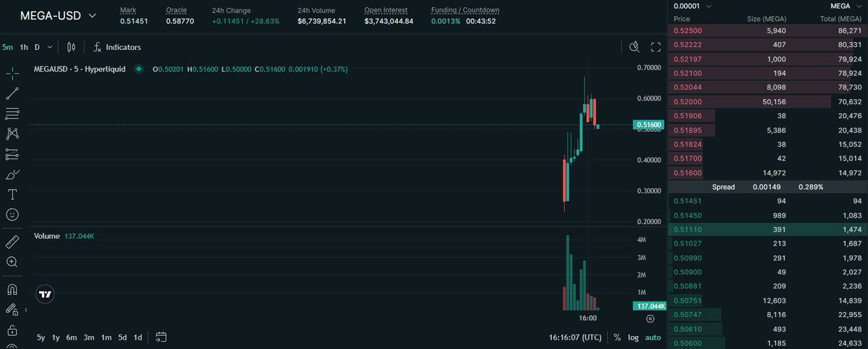Toggle log scale on price axis

pyautogui.click(x=634, y=337)
